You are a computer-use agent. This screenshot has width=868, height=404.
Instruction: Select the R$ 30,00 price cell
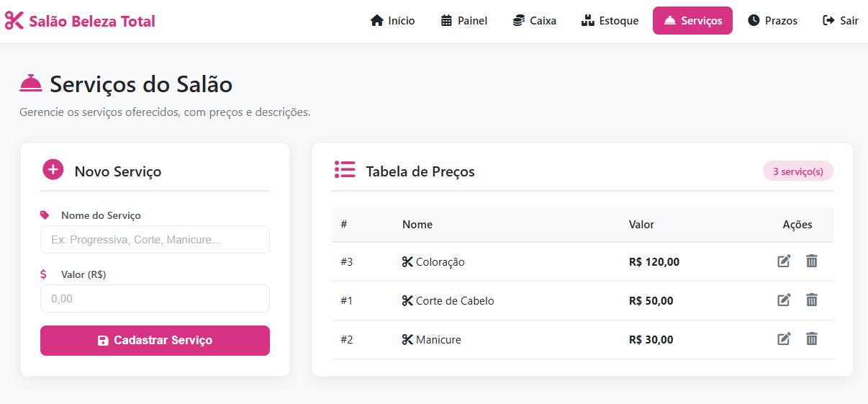[x=651, y=340]
